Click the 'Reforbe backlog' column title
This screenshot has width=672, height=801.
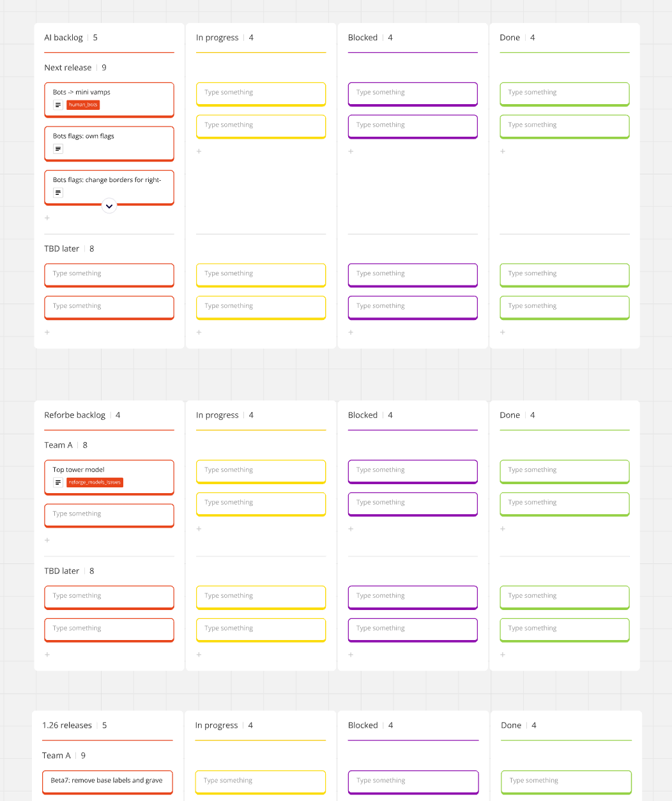pos(75,415)
